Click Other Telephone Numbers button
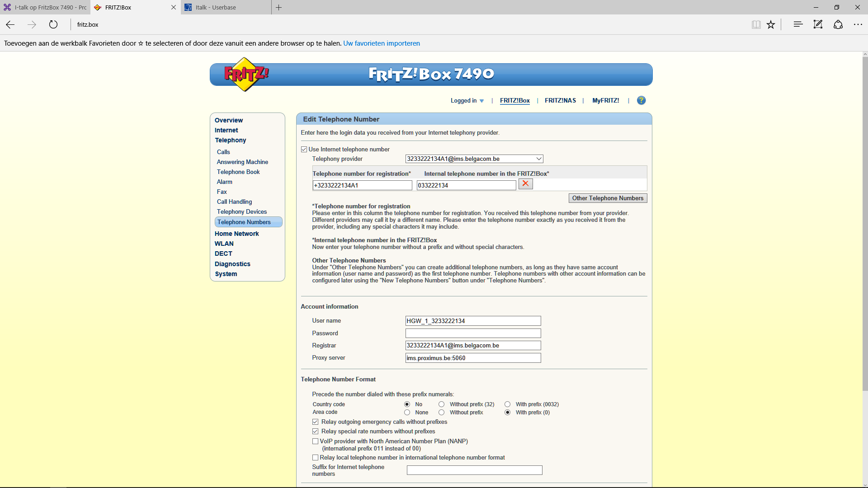868x488 pixels. click(x=607, y=198)
